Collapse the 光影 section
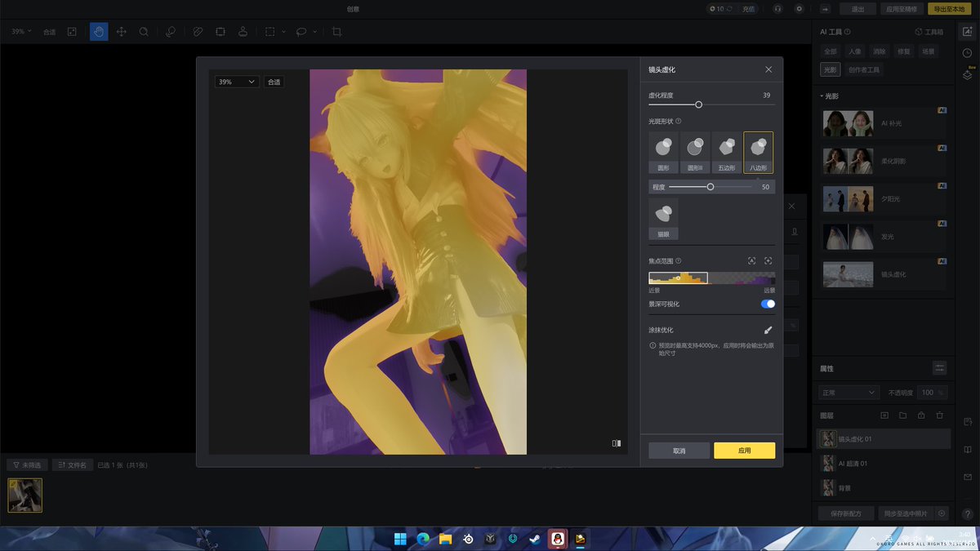Screen dimensions: 980x551 pyautogui.click(x=830, y=96)
